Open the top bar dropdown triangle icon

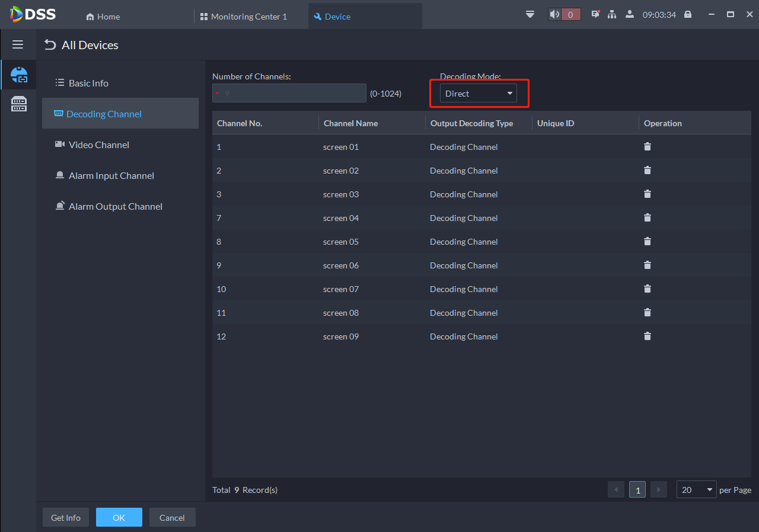[530, 14]
